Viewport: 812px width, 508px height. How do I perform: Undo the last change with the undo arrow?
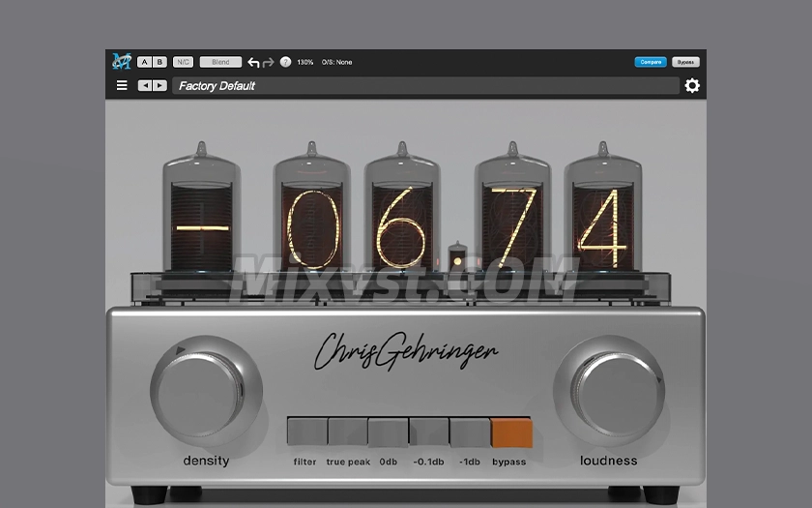(x=253, y=62)
